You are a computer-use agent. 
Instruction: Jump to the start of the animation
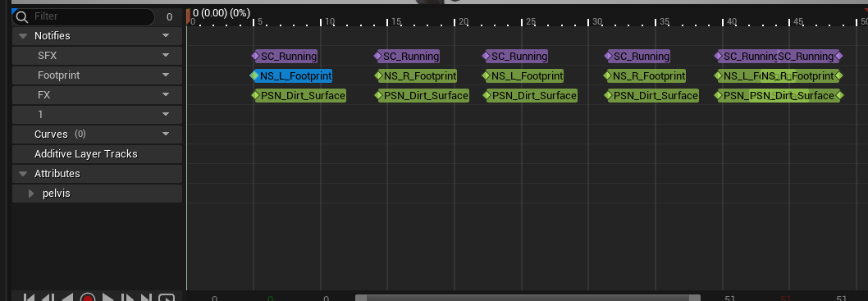30,299
